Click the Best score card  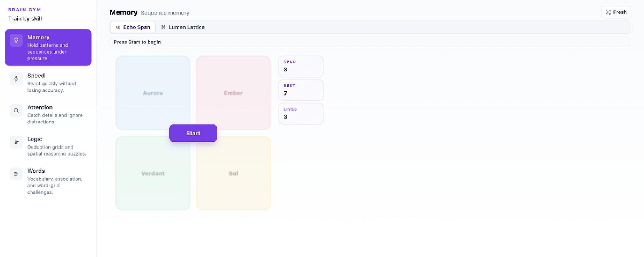coord(301,90)
